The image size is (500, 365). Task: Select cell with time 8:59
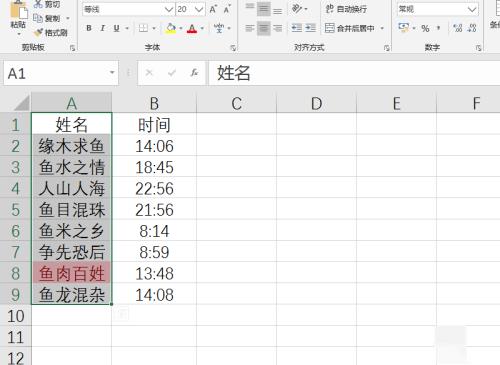tap(154, 252)
